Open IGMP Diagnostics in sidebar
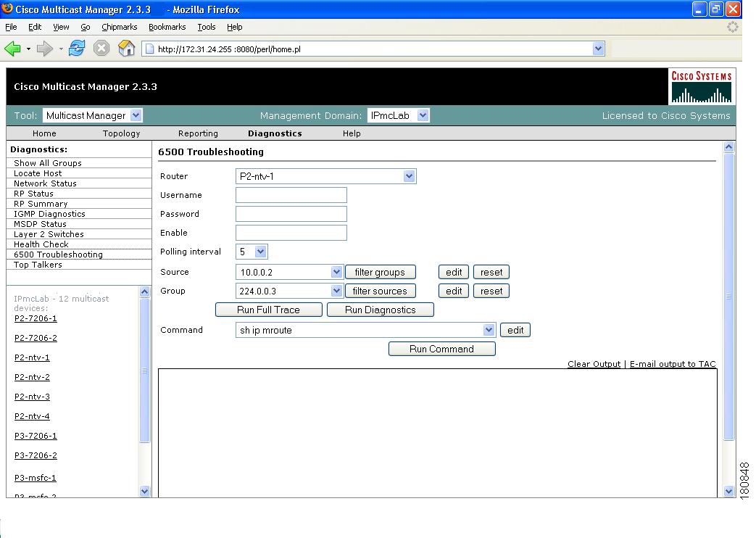The width and height of the screenshot is (756, 538). click(49, 214)
